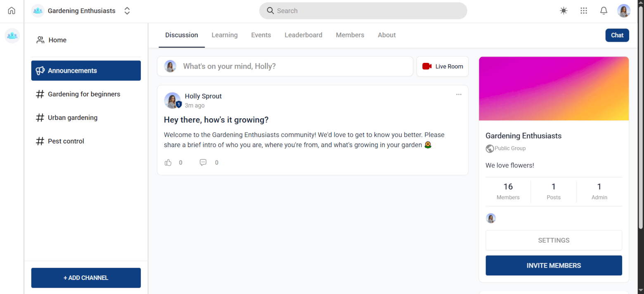Open the group SETTINGS button
644x294 pixels.
554,240
